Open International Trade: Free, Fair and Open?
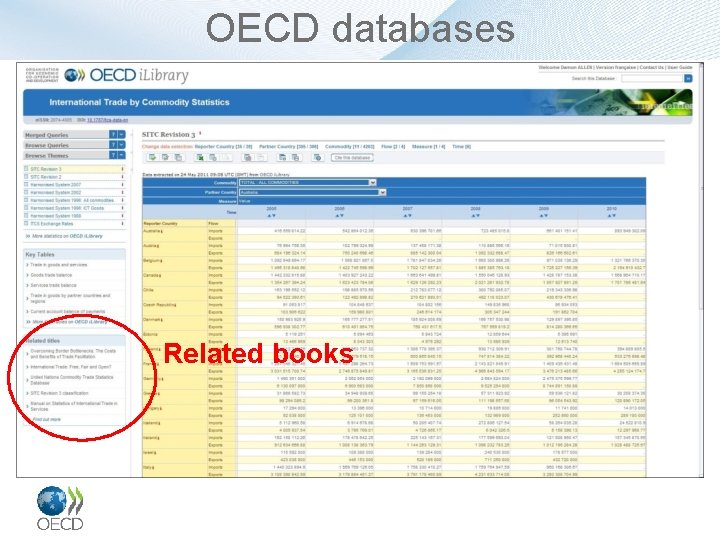Viewport: 720px width, 540px height. pos(71,367)
